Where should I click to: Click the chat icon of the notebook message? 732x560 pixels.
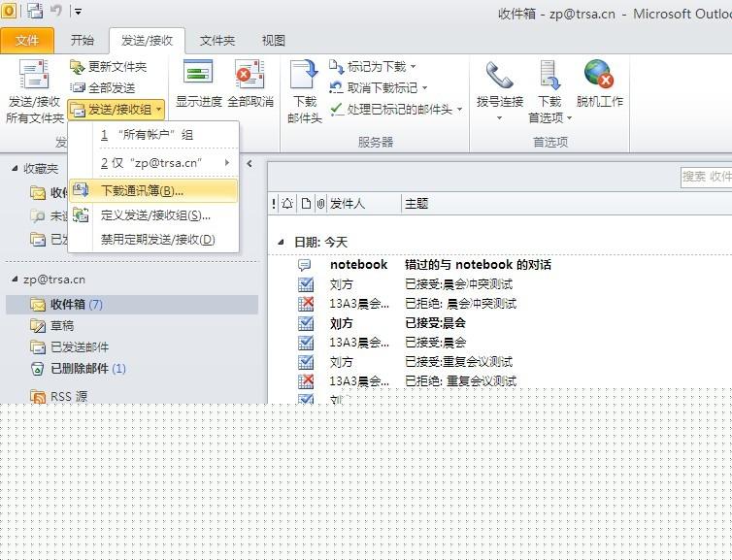(x=305, y=265)
